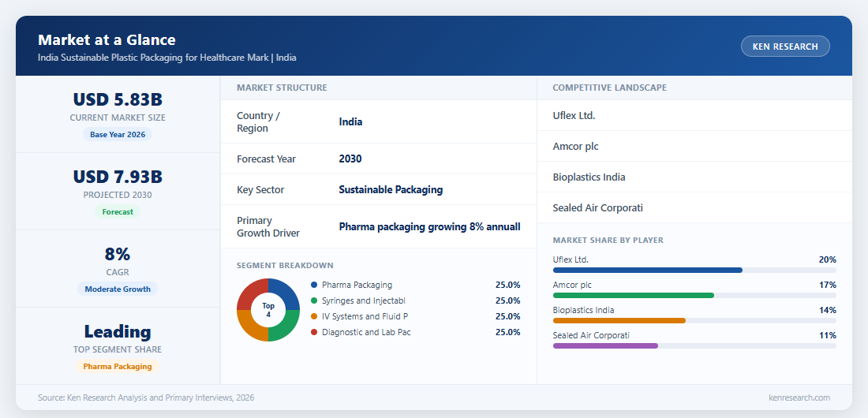Click the 20% share value for Uflex Ltd.
The width and height of the screenshot is (868, 418).
point(828,259)
